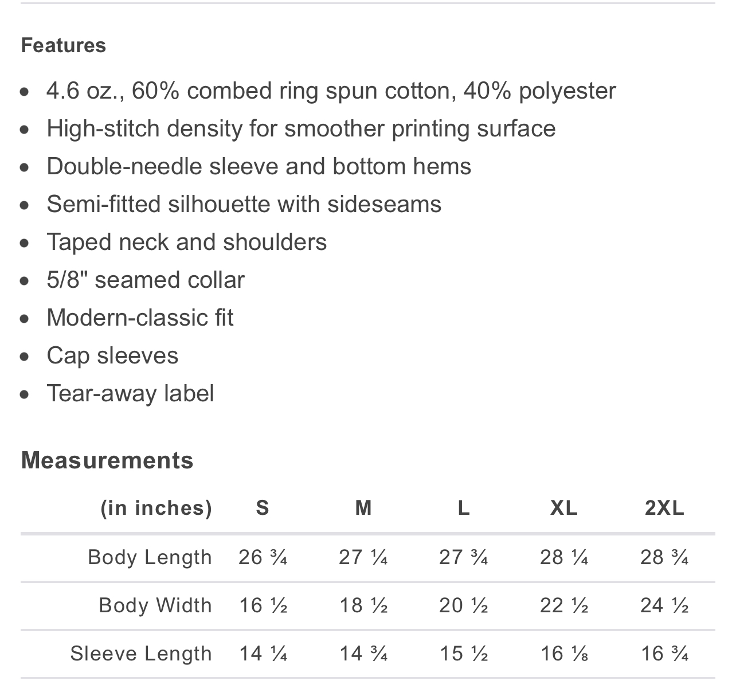
Task: Select the Taped neck and shoulders bullet
Action: coord(186,242)
